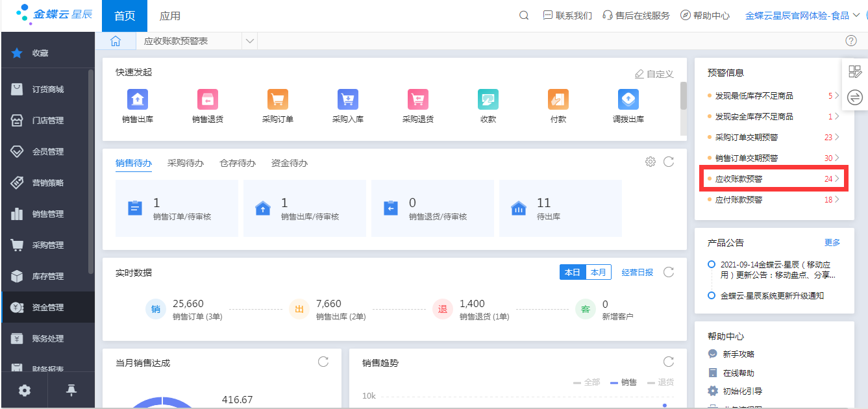Toggle 退货 series in sales trend legend
The height and width of the screenshot is (409, 868).
click(x=660, y=382)
